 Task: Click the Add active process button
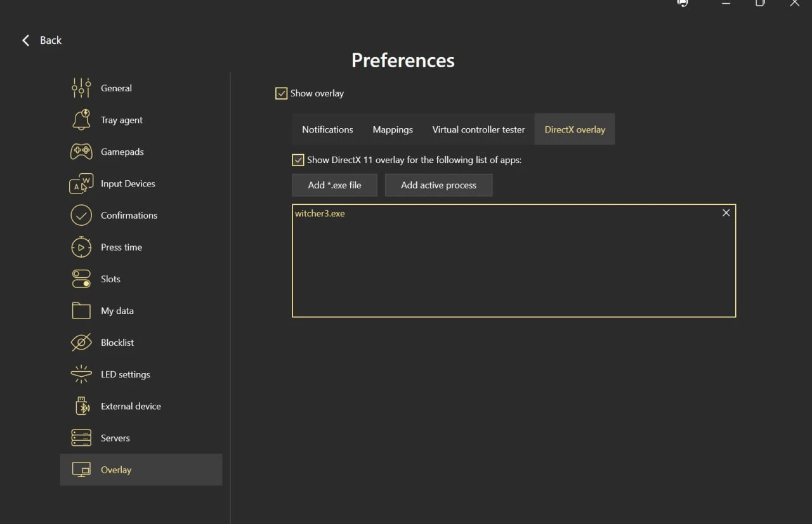[438, 185]
